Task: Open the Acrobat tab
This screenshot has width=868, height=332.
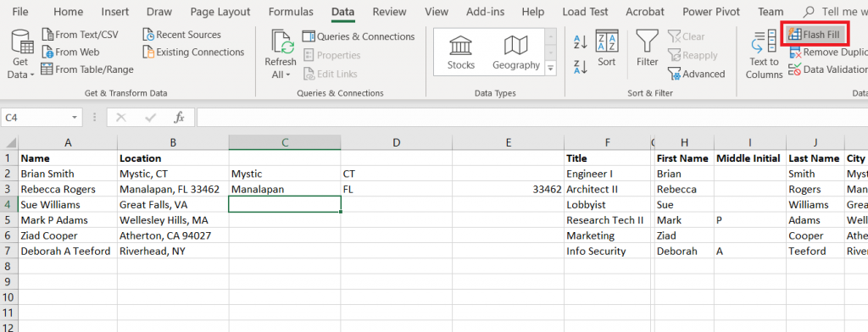Action: (x=645, y=12)
